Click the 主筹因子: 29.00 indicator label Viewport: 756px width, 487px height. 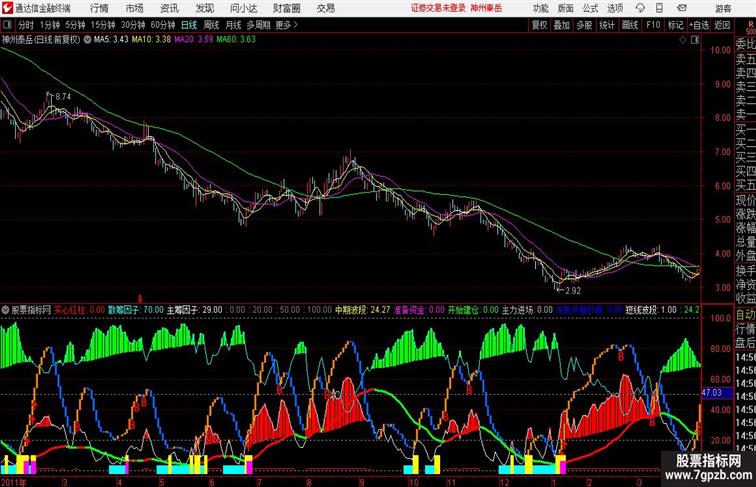tap(195, 310)
